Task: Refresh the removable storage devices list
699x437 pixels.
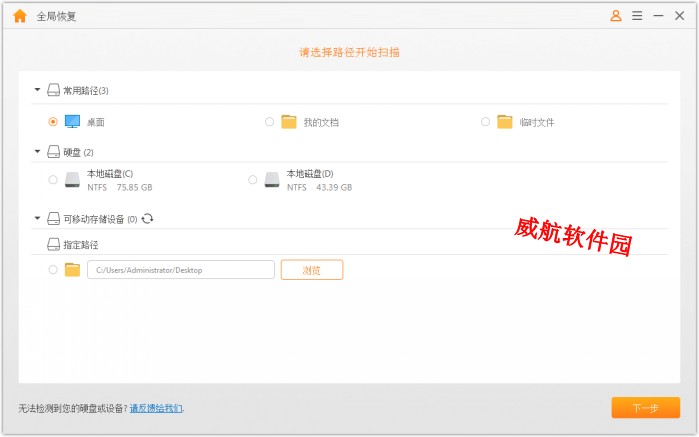Action: click(x=148, y=218)
